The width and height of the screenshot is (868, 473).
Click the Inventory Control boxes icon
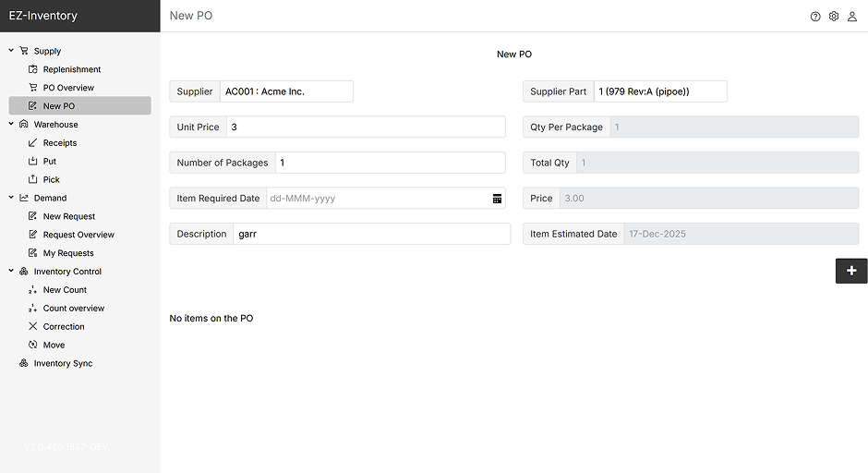[x=24, y=271]
